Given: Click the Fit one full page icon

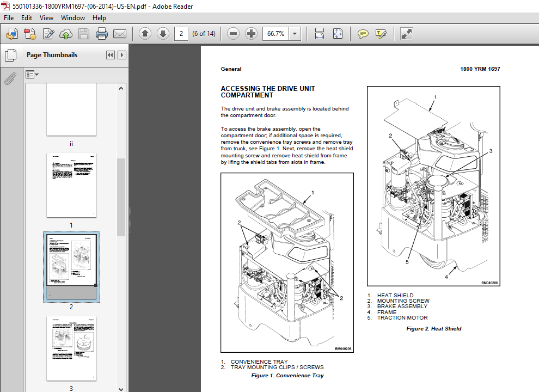Looking at the screenshot, I should point(338,34).
